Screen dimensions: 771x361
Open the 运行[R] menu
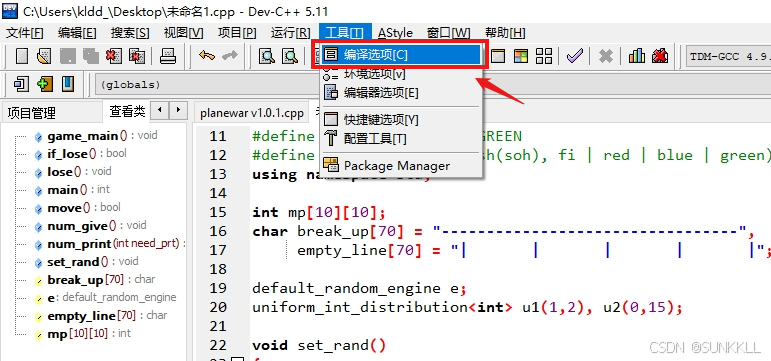290,33
